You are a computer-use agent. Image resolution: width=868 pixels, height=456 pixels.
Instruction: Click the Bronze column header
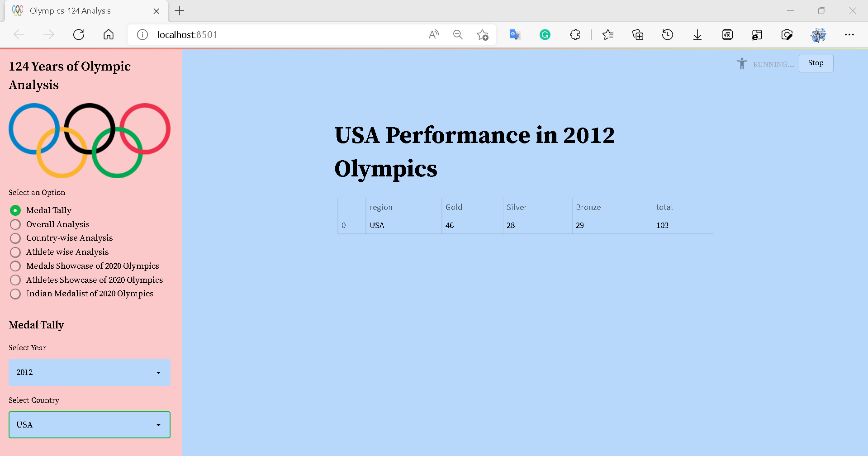tap(612, 207)
